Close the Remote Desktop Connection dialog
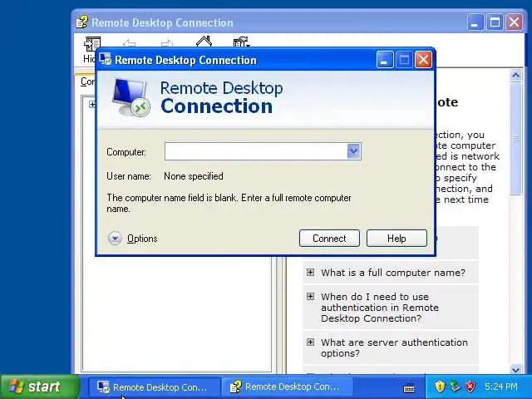Viewport: 532px width, 399px height. point(423,60)
